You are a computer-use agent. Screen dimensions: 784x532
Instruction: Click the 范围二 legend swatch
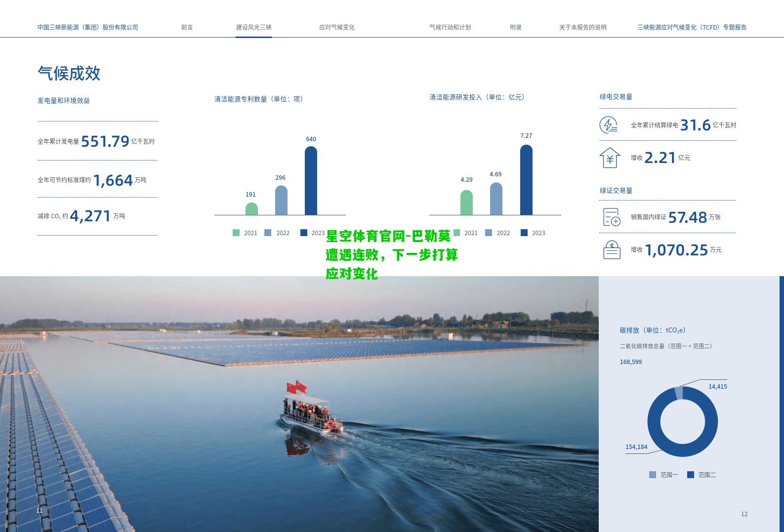coord(691,475)
